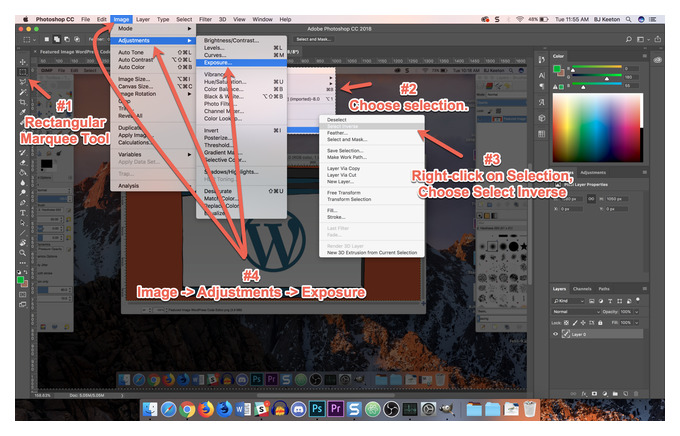The image size is (680, 436).
Task: Toggle visibility of Layer 0
Action: point(555,334)
